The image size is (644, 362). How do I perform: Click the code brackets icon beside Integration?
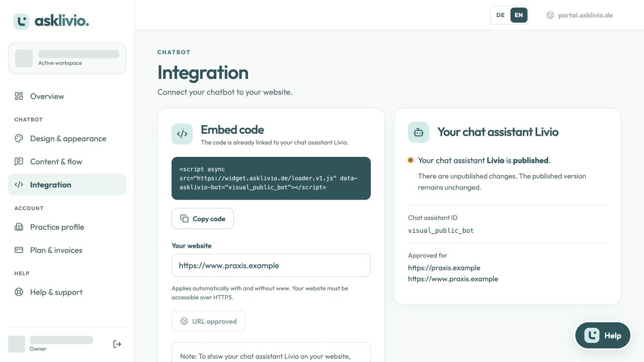(x=19, y=185)
